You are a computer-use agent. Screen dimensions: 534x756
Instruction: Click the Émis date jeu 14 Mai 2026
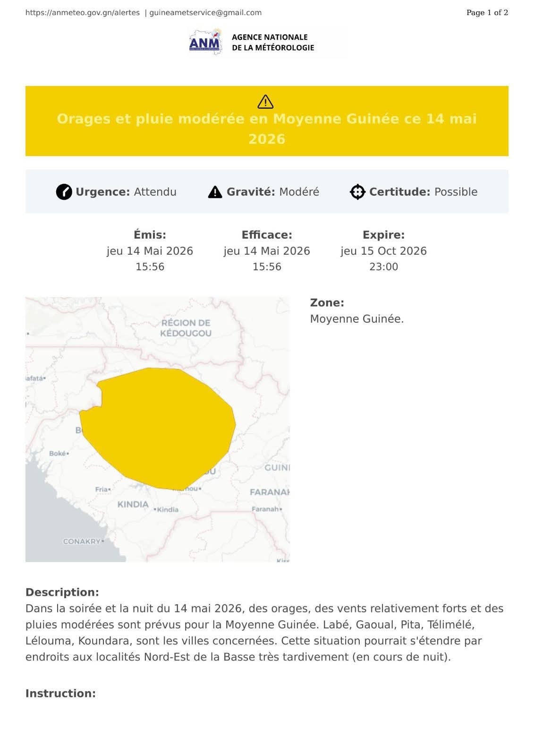(150, 251)
